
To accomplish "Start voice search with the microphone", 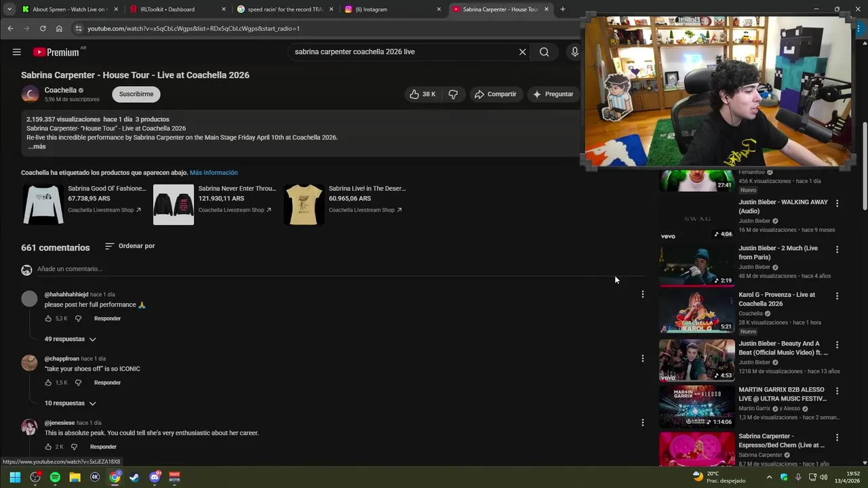I will coord(574,52).
